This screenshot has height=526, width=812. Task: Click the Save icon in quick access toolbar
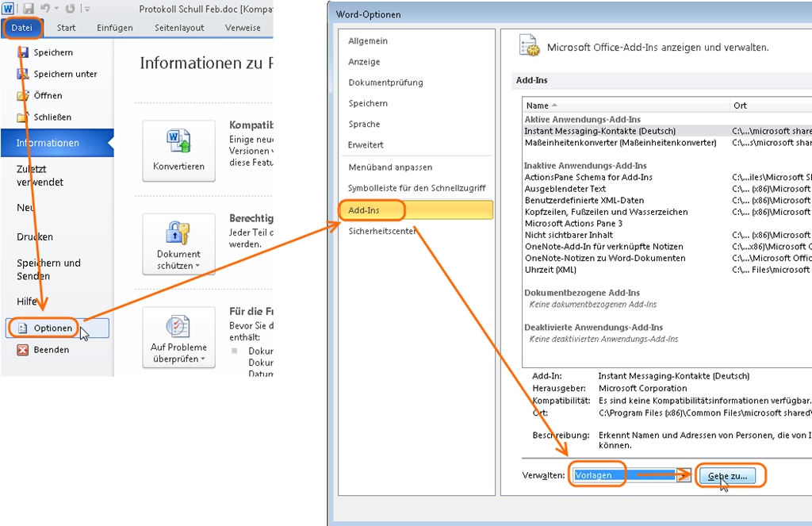click(x=29, y=9)
